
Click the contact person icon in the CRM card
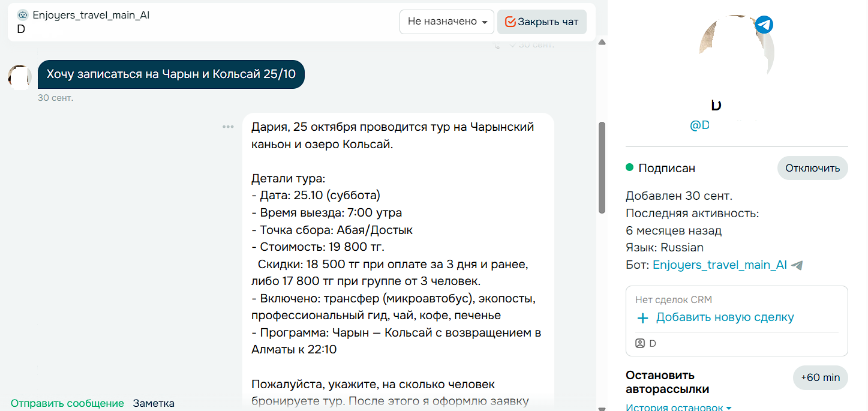click(x=640, y=343)
